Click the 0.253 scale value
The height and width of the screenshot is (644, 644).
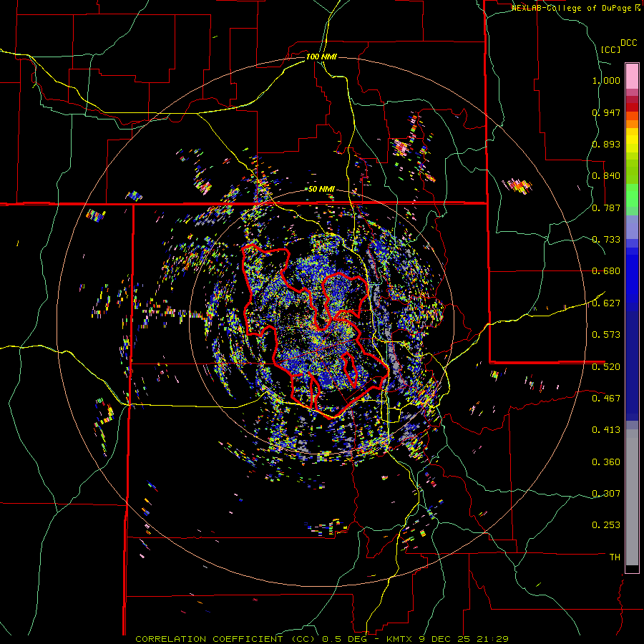tap(606, 525)
